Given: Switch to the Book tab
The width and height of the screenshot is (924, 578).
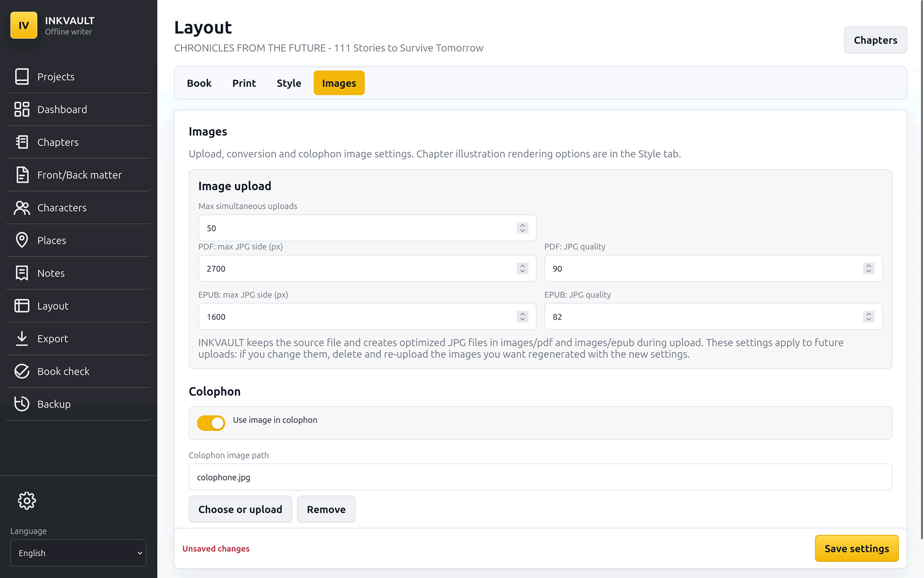Looking at the screenshot, I should pos(199,83).
